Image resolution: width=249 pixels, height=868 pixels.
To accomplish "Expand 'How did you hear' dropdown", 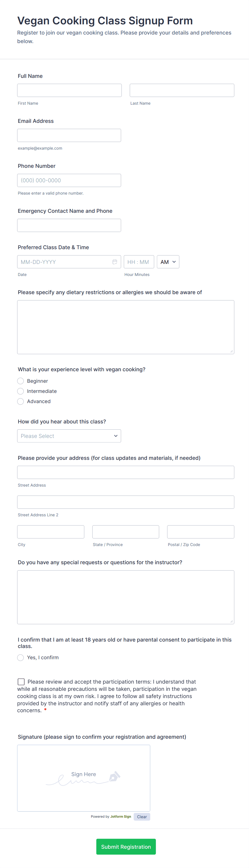I will 69,436.
